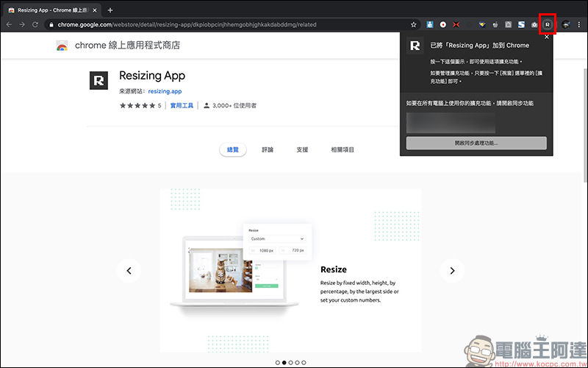The width and height of the screenshot is (588, 368).
Task: Switch to the 支援 tab
Action: pos(302,149)
